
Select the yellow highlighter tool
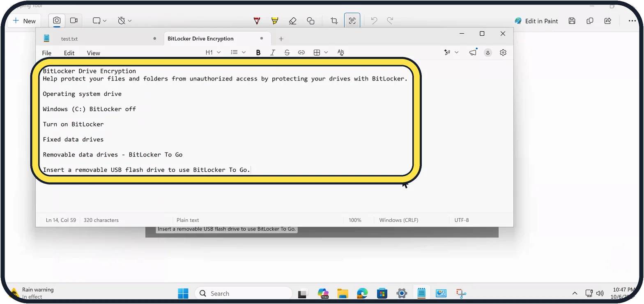(x=274, y=21)
